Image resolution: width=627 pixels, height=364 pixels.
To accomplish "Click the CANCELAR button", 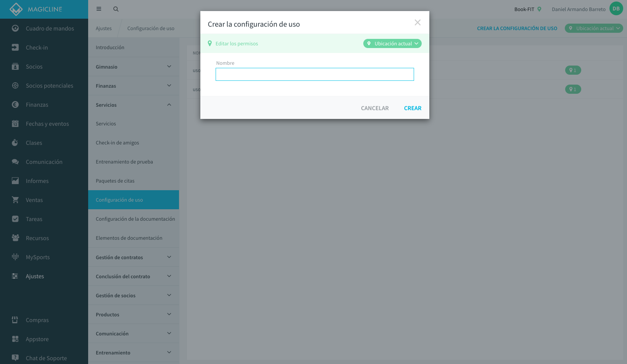I will (x=375, y=108).
